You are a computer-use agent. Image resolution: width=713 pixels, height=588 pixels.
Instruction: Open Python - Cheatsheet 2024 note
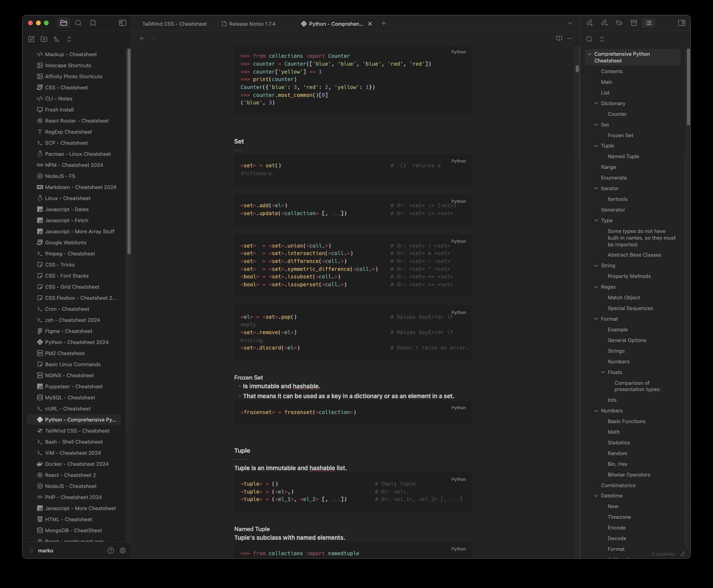tap(74, 342)
